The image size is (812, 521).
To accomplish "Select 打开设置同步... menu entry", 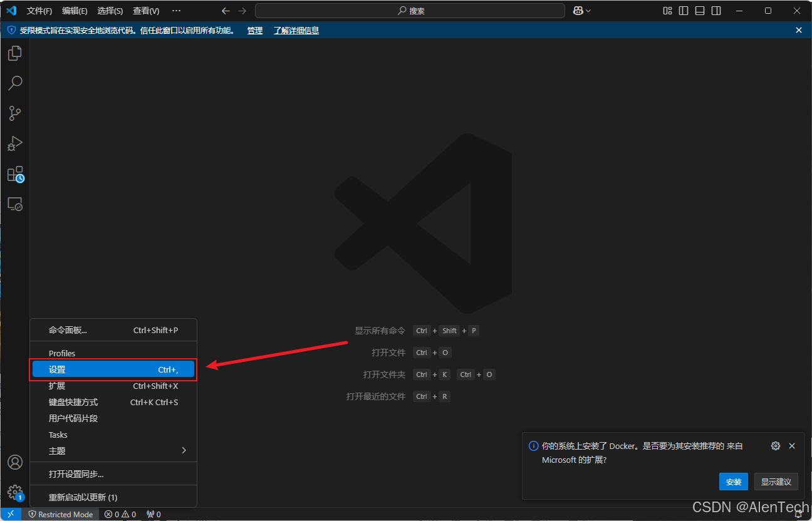I will [x=113, y=474].
